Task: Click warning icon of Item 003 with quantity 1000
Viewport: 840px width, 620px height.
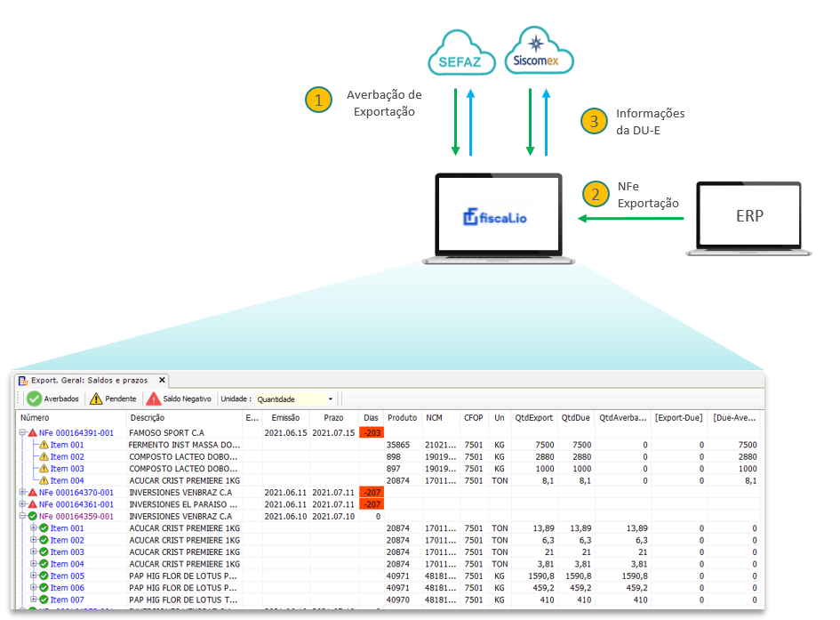Action: point(44,469)
